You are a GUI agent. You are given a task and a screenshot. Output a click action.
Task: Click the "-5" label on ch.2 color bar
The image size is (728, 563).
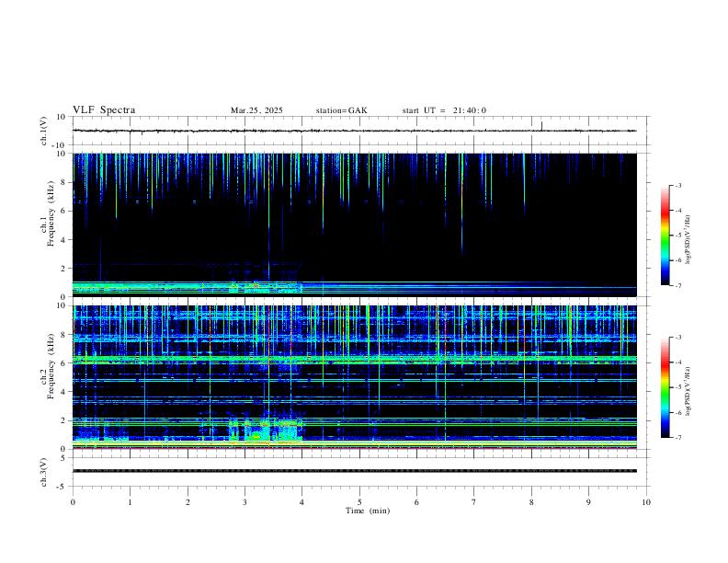pos(677,387)
